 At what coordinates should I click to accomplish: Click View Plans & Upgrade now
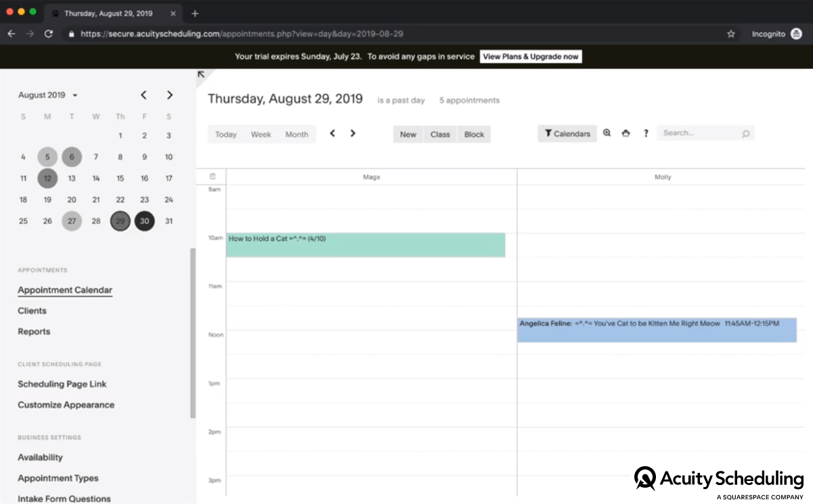click(x=531, y=57)
